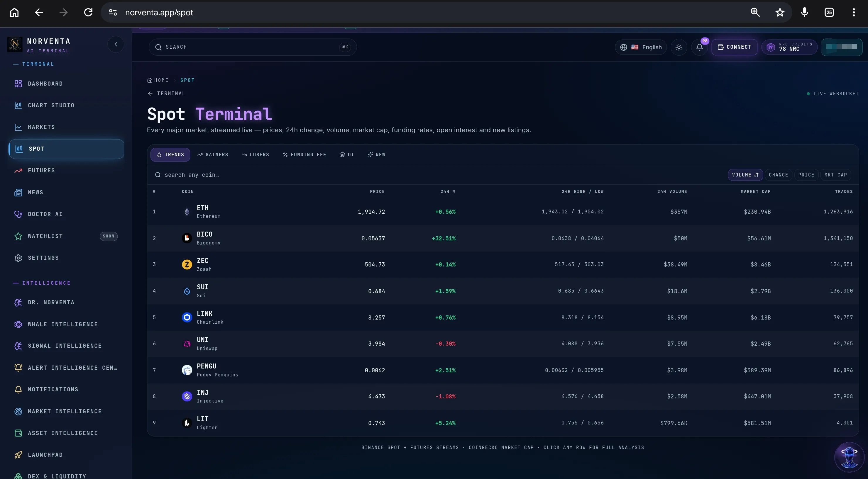Launch Doctor AI from the sidebar
868x479 pixels.
tap(66, 214)
